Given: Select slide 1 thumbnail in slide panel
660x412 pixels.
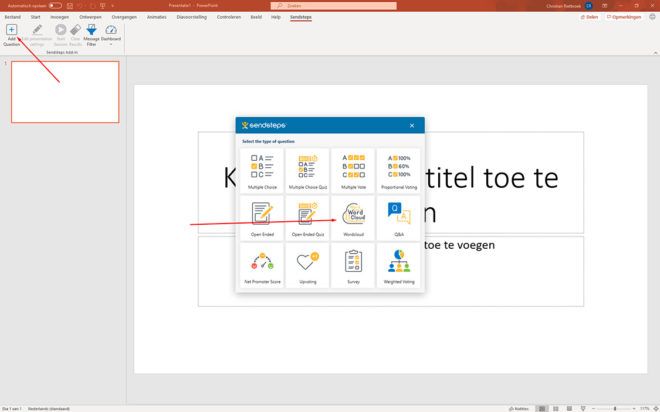Looking at the screenshot, I should pyautogui.click(x=65, y=92).
